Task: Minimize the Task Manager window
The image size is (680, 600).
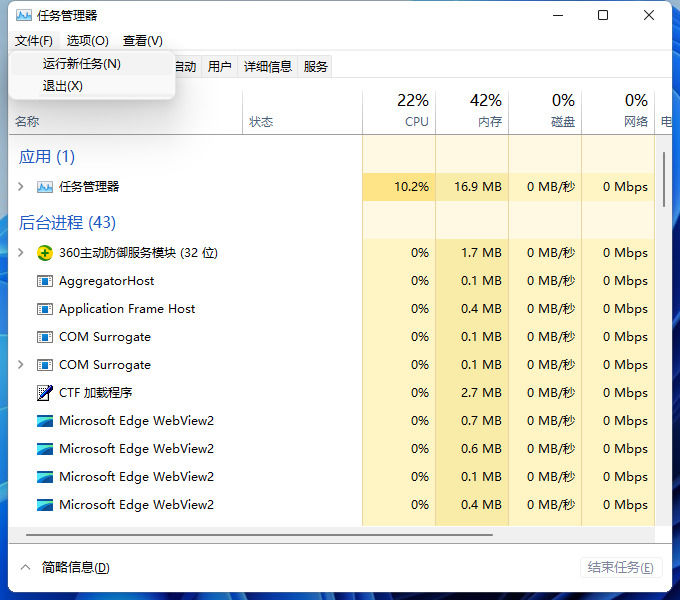Action: tap(558, 16)
